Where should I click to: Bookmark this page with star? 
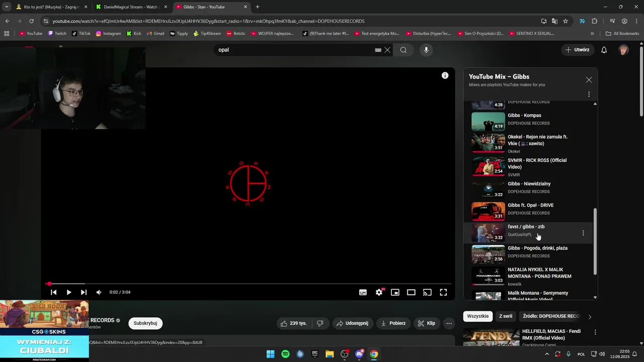coord(566,21)
